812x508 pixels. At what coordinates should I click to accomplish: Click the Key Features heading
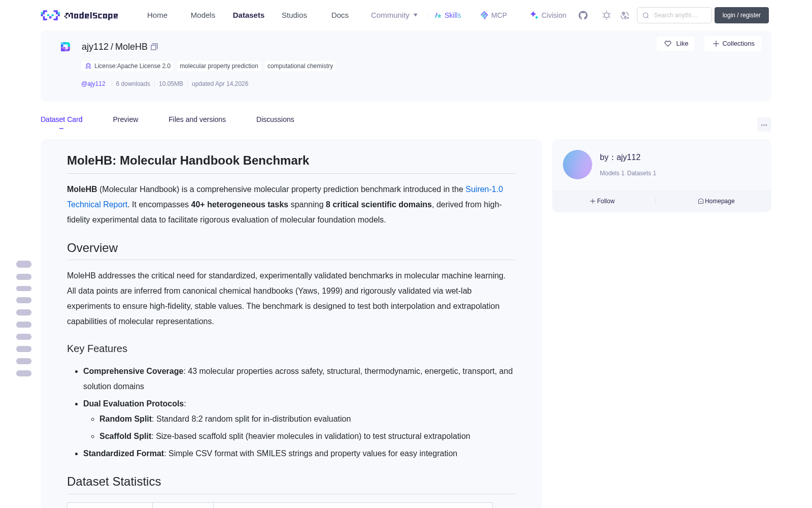[97, 348]
